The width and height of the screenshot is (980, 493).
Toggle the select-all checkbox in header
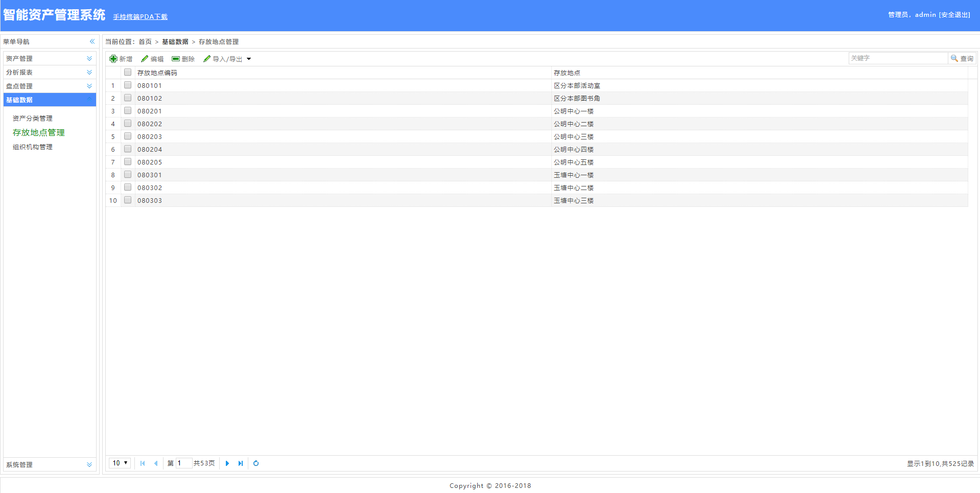[x=128, y=73]
